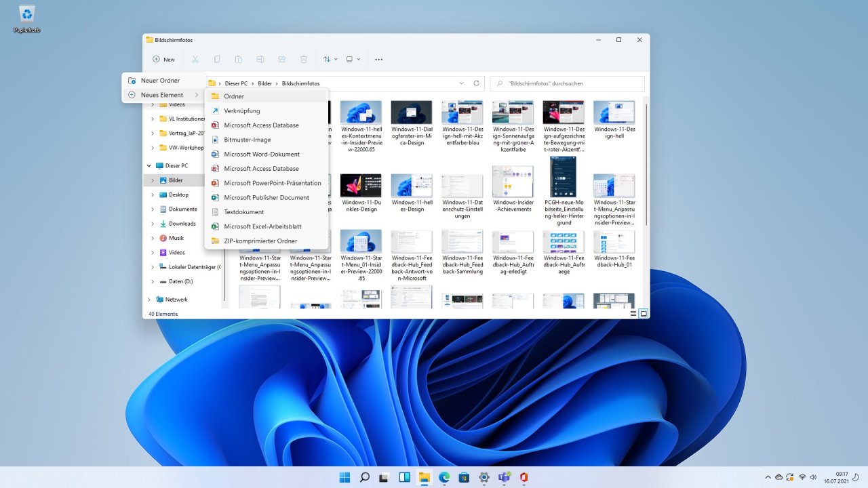868x488 pixels.
Task: Open the View layout dropdown
Action: coord(353,60)
